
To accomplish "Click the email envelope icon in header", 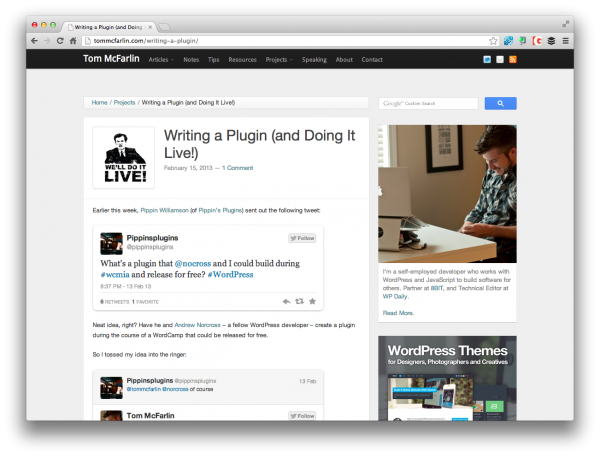I will 500,59.
